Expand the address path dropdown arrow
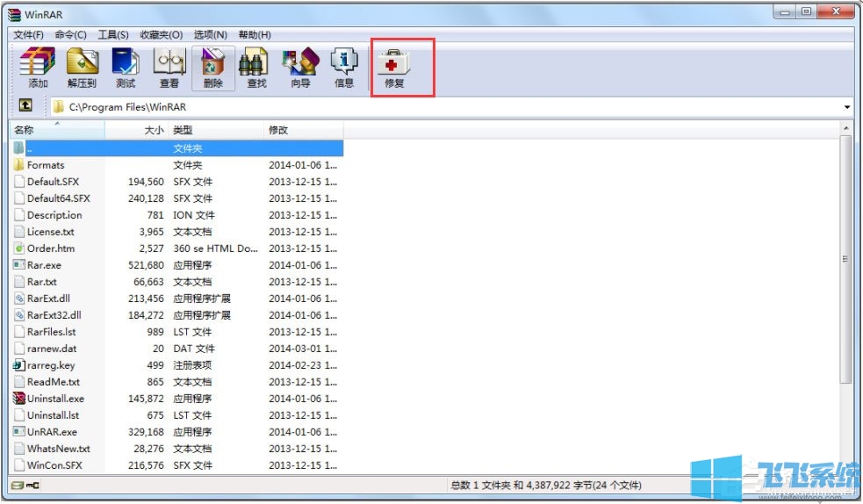Image resolution: width=863 pixels, height=504 pixels. [847, 107]
